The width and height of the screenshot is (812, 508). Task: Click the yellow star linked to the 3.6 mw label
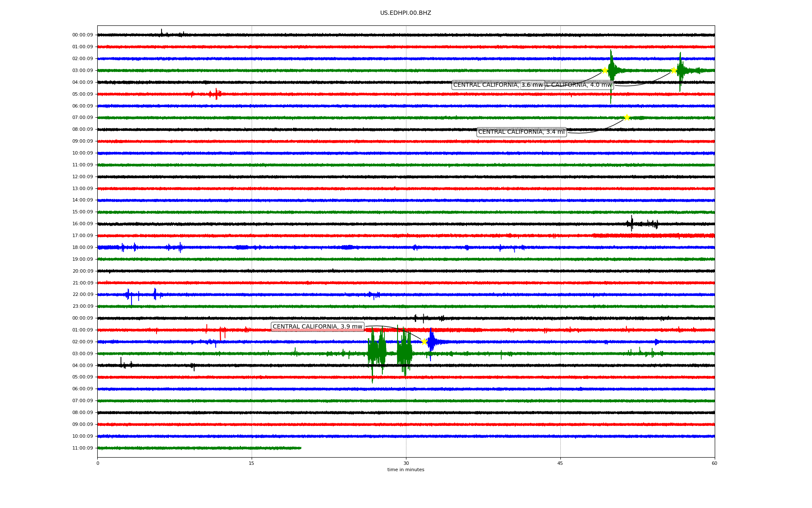[605, 70]
